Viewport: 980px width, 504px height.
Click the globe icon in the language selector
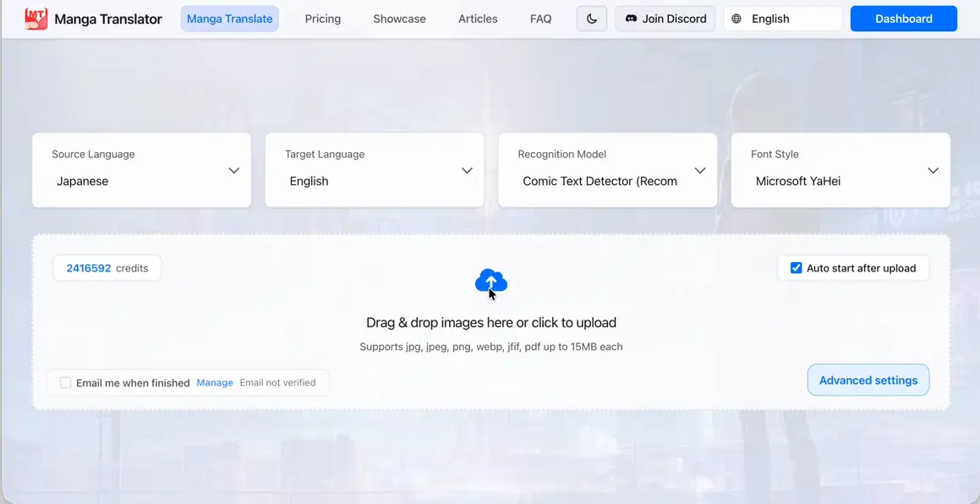pos(736,19)
